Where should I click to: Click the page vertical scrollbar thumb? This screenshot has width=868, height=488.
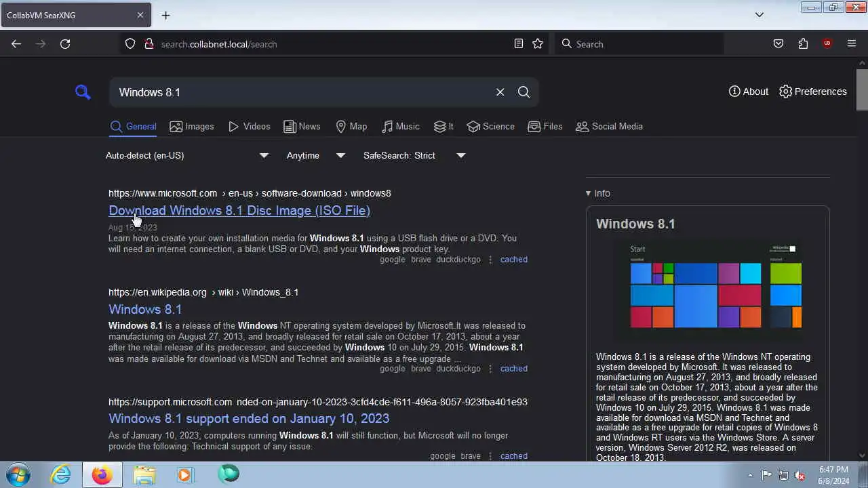[862, 89]
